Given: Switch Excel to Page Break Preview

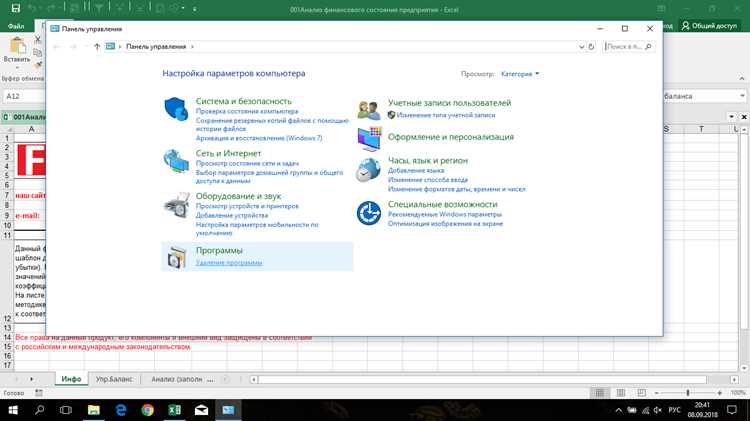Looking at the screenshot, I should (641, 393).
